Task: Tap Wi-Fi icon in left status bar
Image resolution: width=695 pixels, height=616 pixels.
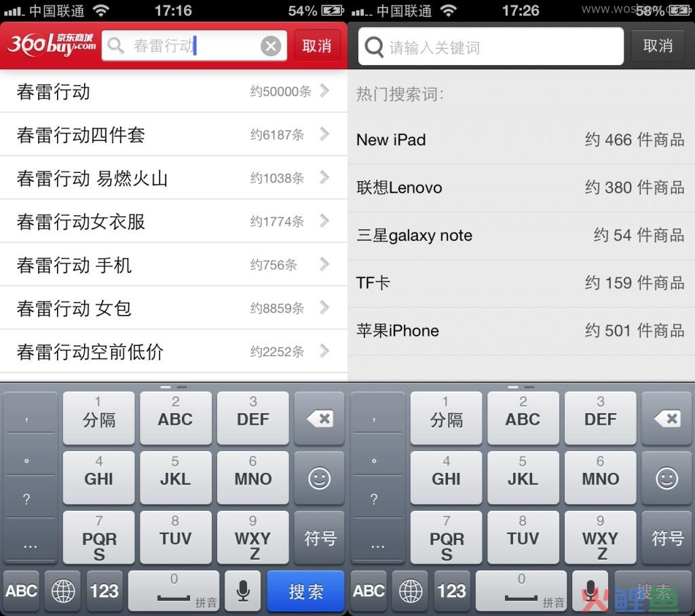Action: pos(101,10)
